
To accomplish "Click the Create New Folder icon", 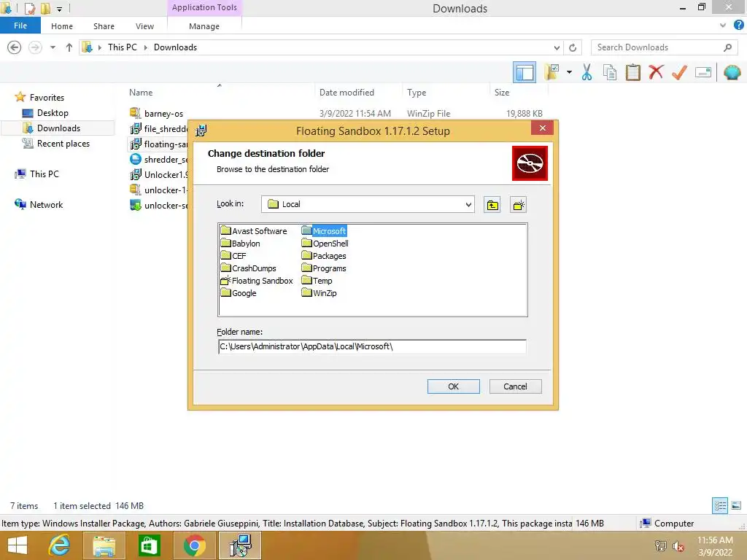I will click(518, 205).
